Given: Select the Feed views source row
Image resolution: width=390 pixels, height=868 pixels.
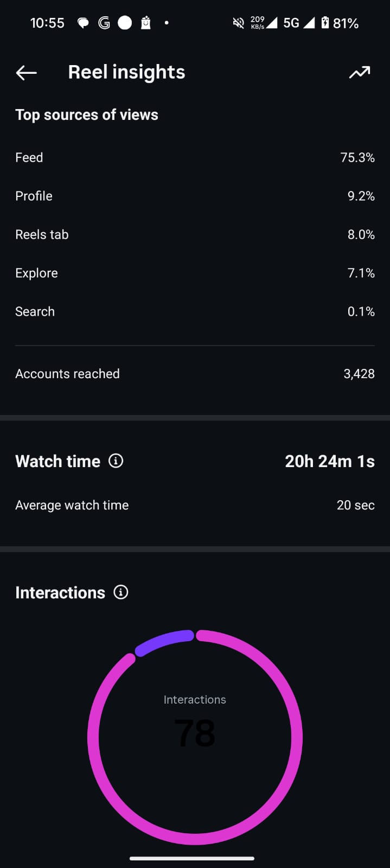Looking at the screenshot, I should click(195, 157).
